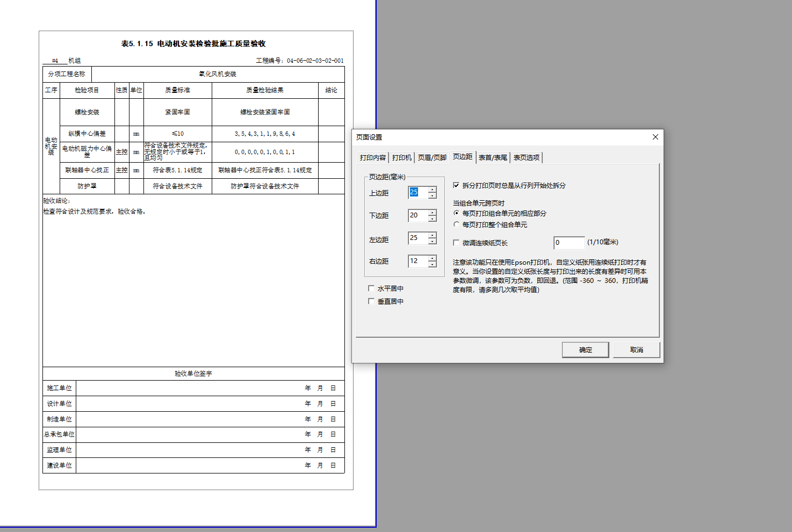Screen dimensions: 792x532
Task: Switch to the 打印内容 tab
Action: [372, 158]
